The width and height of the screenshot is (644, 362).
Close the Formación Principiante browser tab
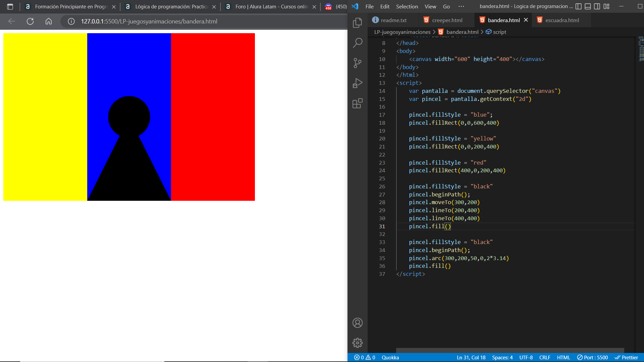point(114,7)
